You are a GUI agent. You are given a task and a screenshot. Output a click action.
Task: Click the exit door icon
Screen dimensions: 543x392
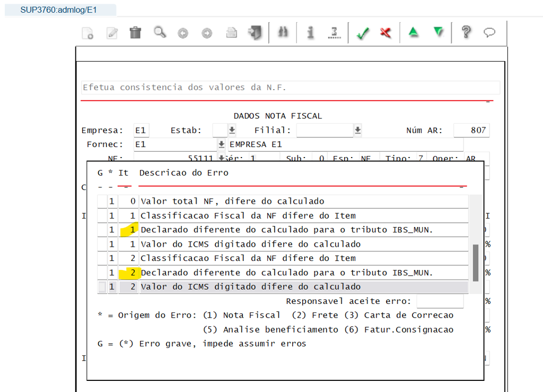pos(254,32)
